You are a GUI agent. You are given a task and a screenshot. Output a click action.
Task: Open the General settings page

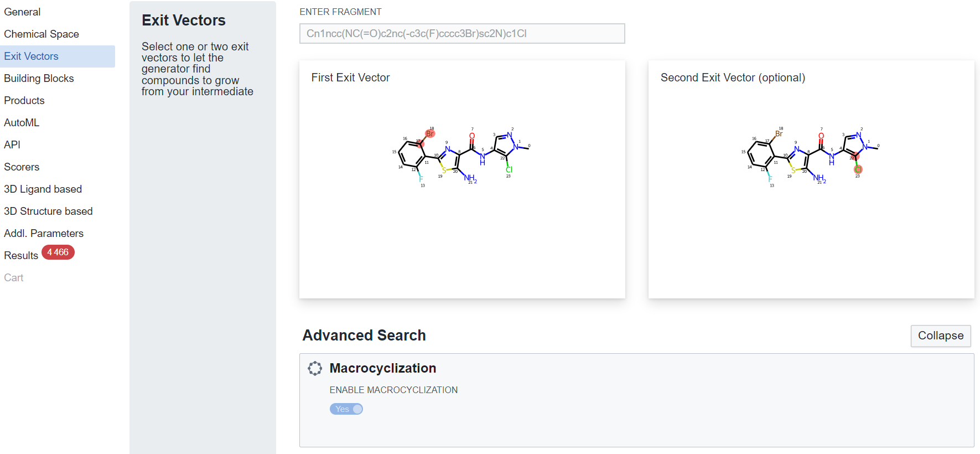(x=22, y=12)
